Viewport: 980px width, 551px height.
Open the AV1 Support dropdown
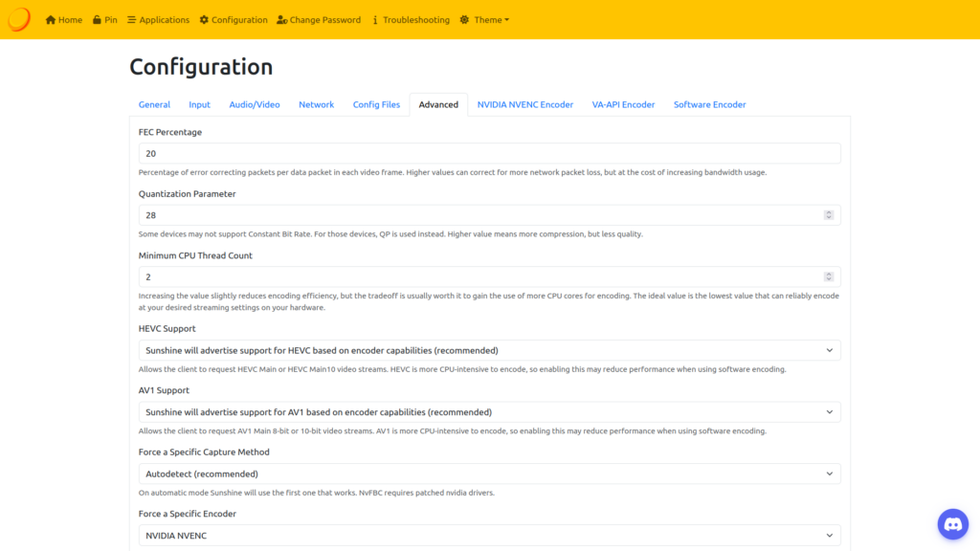click(489, 412)
